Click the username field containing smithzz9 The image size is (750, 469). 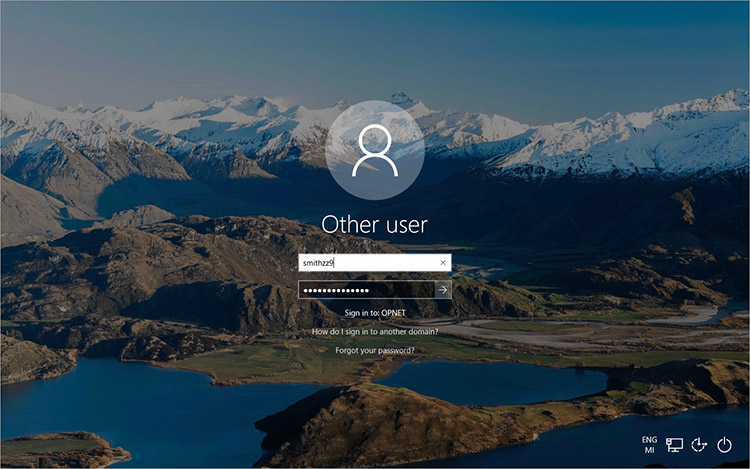pyautogui.click(x=375, y=262)
